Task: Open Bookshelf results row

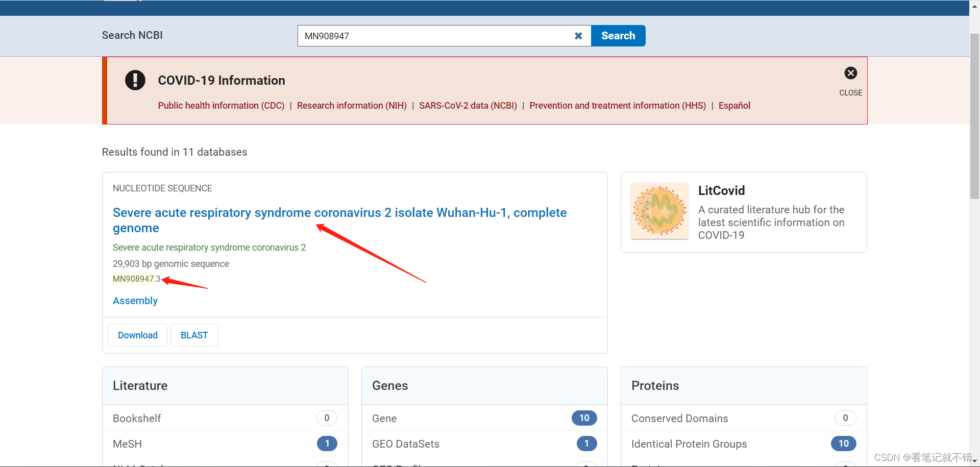Action: click(225, 418)
